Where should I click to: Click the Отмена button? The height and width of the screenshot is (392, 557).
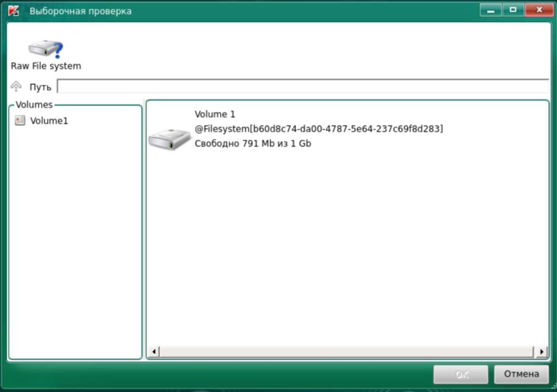tap(521, 374)
